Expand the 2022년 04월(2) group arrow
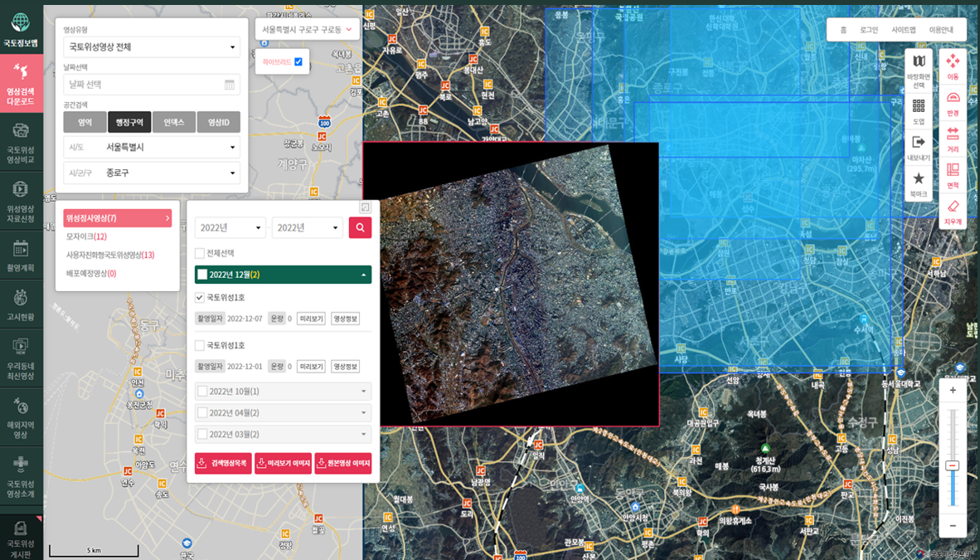 click(x=364, y=413)
